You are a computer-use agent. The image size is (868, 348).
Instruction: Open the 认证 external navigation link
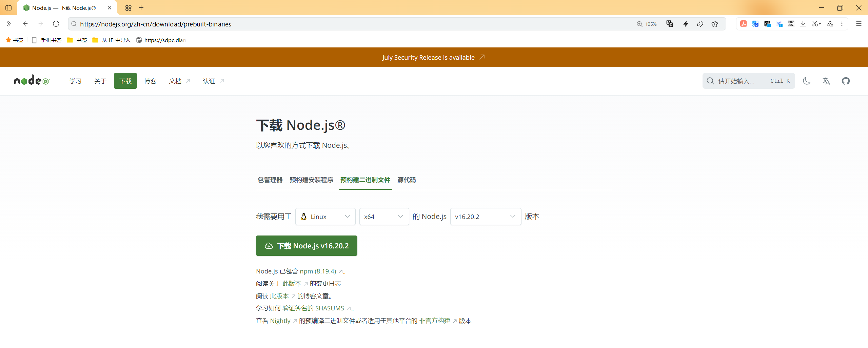coord(213,81)
